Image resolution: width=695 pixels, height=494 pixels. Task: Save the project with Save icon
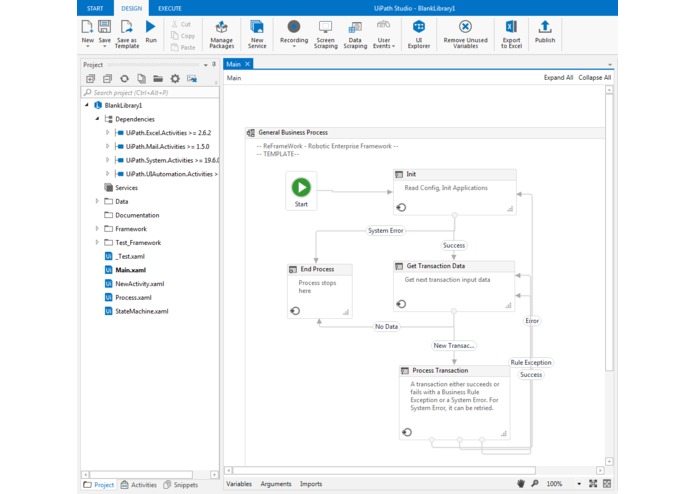105,27
